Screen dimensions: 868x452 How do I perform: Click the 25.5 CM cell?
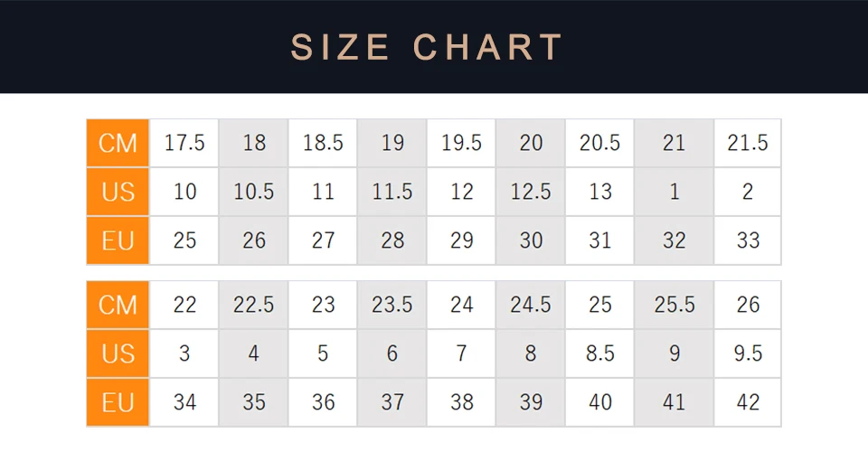(674, 305)
